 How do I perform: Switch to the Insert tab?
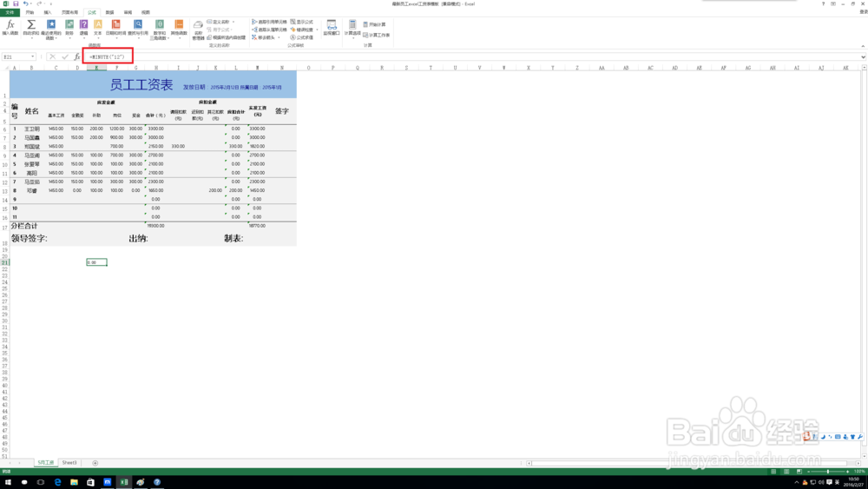click(48, 12)
